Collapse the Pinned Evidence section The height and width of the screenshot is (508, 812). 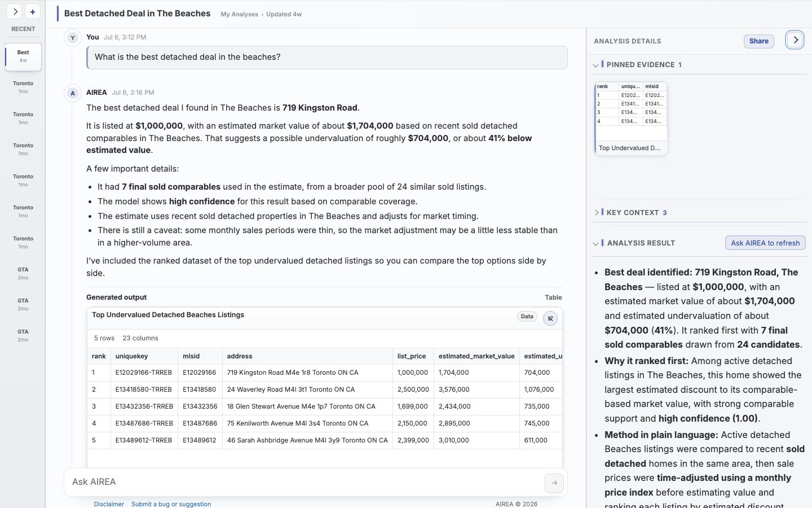pos(596,65)
